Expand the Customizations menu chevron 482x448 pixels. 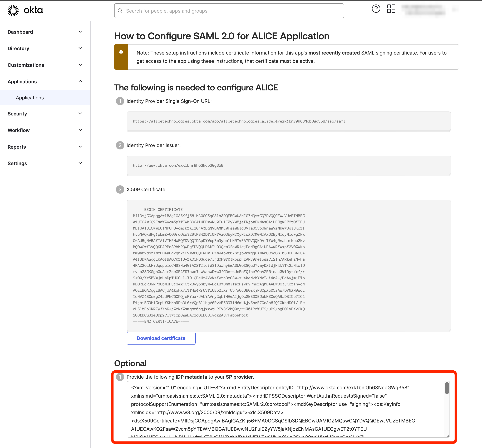coord(80,65)
